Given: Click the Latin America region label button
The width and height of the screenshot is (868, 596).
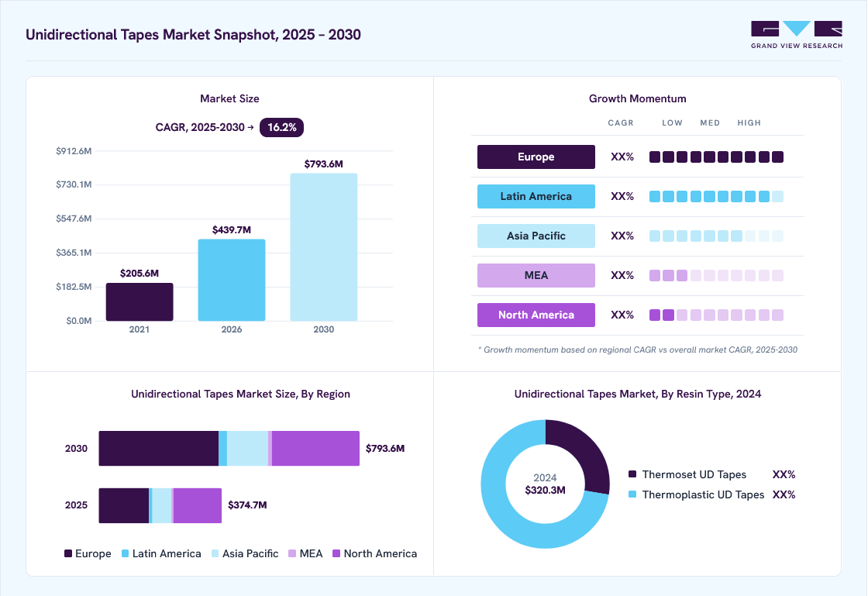Looking at the screenshot, I should click(536, 196).
